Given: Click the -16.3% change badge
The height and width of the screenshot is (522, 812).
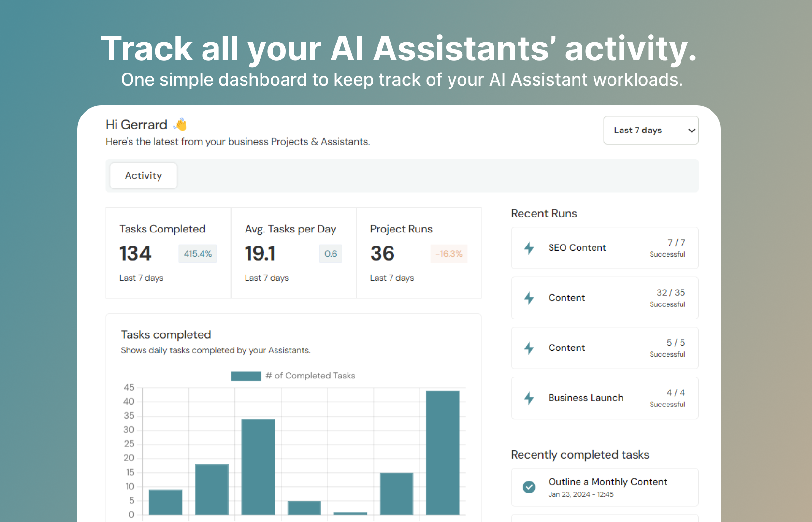Looking at the screenshot, I should tap(449, 254).
